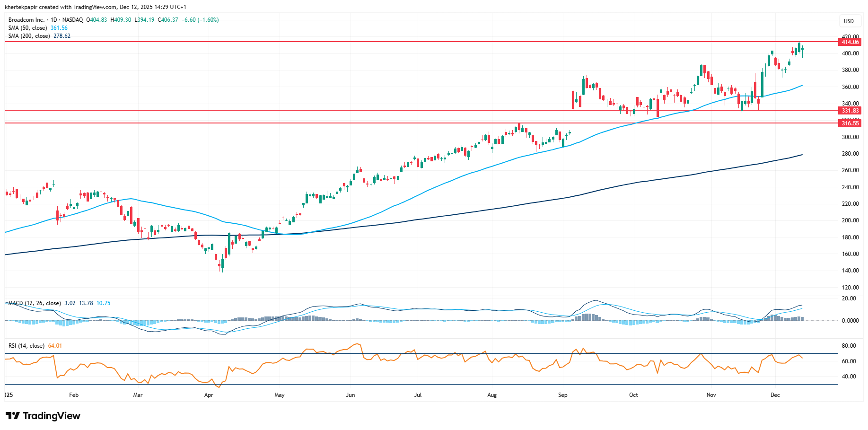This screenshot has width=868, height=430.
Task: Click the Dec label on the time axis
Action: (x=775, y=395)
